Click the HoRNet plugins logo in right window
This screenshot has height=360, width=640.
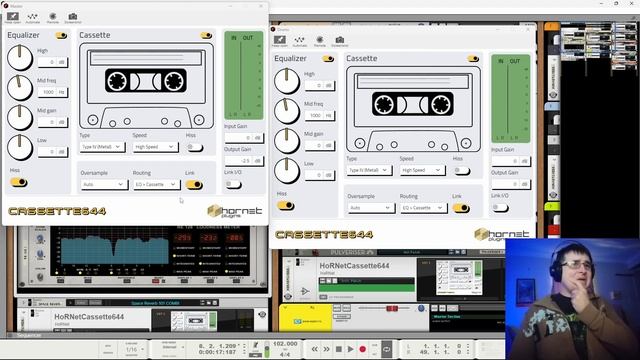(502, 234)
